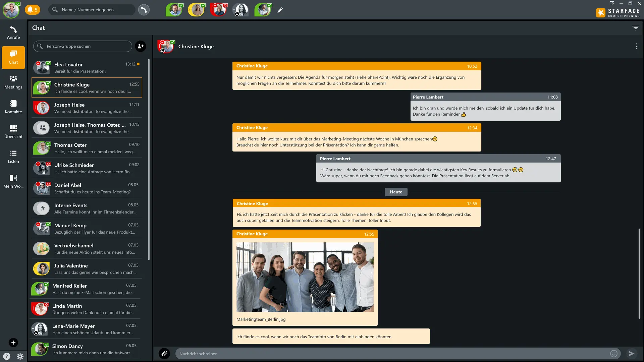Image resolution: width=644 pixels, height=362 pixels.
Task: Click the paperclip attachment icon
Action: (164, 353)
